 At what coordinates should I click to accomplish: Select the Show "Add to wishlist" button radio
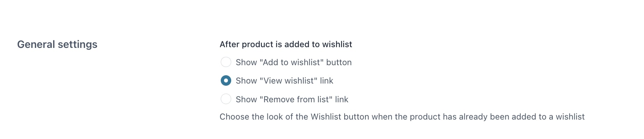[x=226, y=62]
